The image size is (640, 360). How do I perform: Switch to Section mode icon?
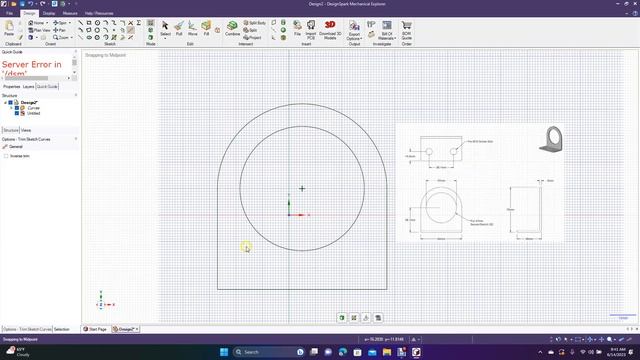tap(151, 30)
